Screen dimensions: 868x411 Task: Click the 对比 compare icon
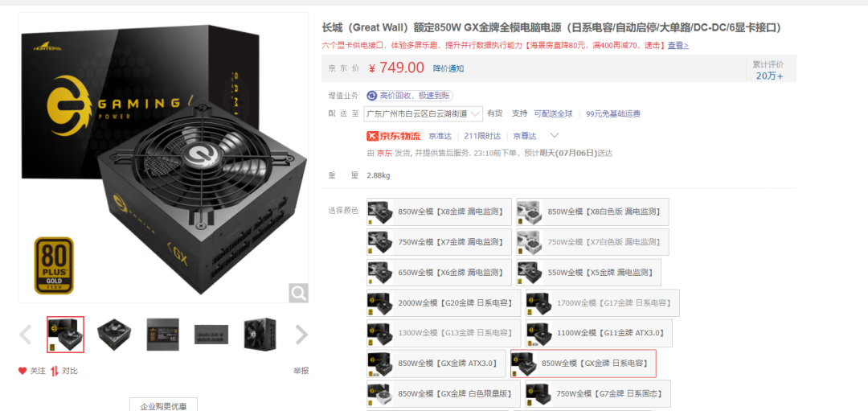click(x=55, y=371)
